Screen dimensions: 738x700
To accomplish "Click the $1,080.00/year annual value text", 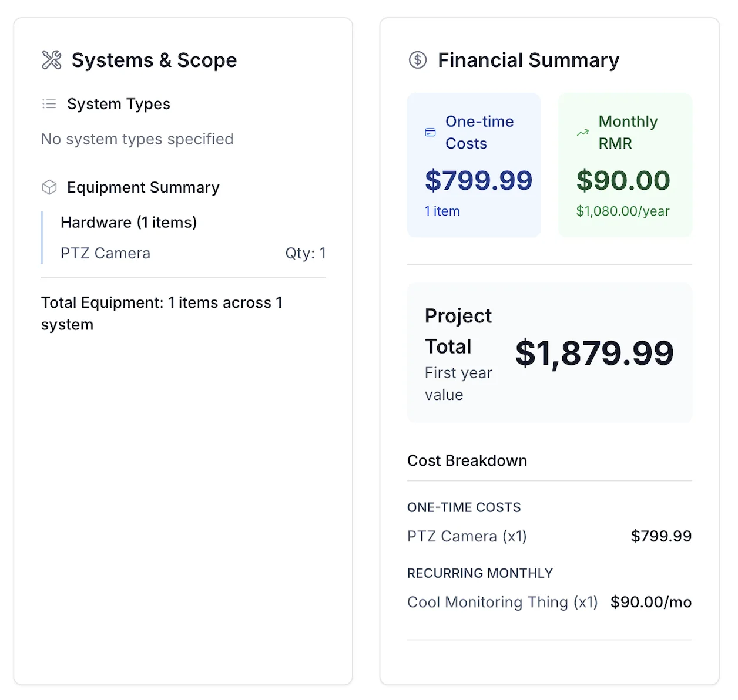I will 623,211.
